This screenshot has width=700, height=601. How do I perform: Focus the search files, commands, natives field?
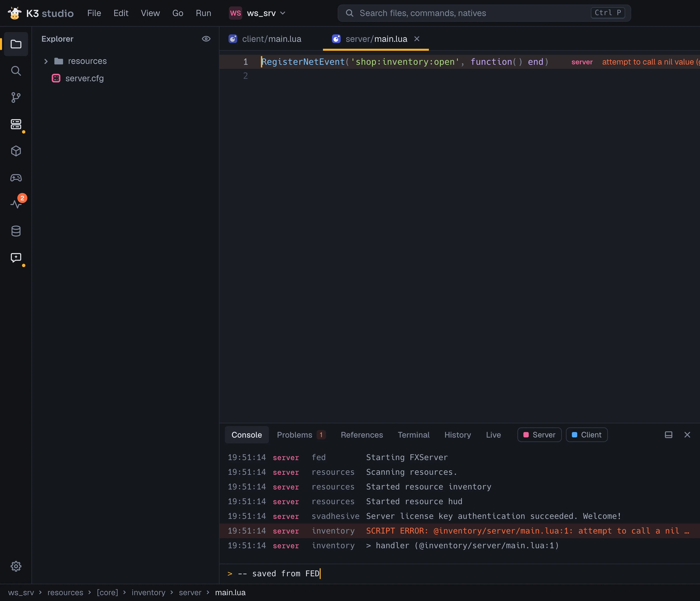484,13
